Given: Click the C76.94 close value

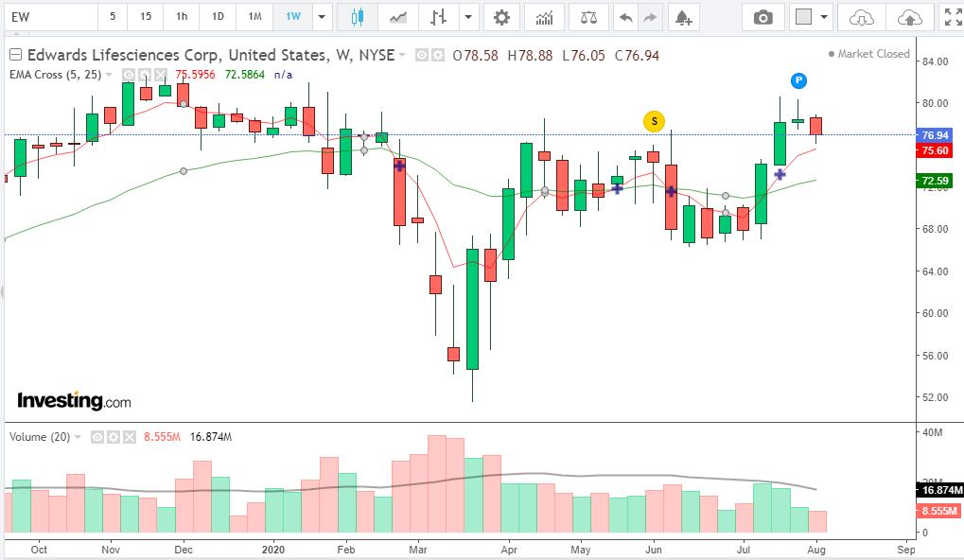Looking at the screenshot, I should tap(637, 55).
